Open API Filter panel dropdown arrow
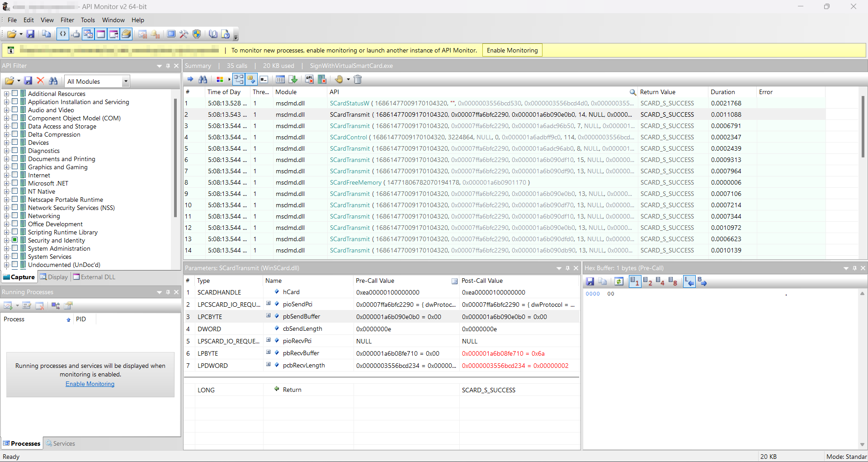 (159, 66)
